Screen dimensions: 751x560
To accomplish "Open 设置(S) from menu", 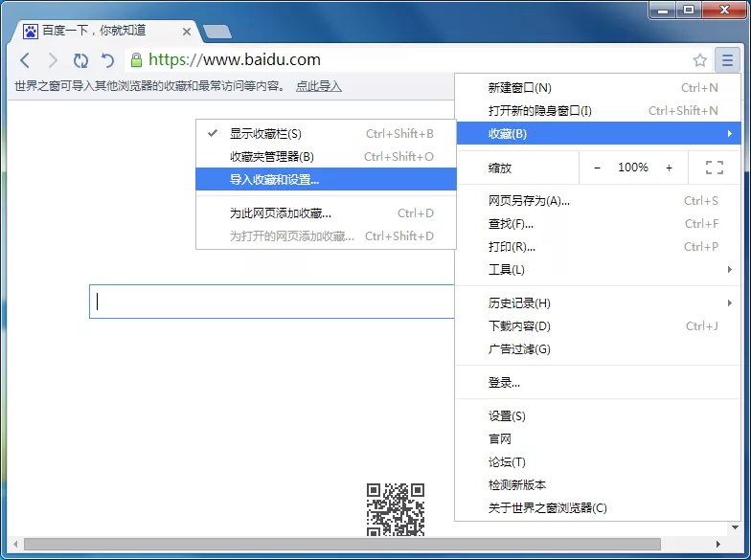I will tap(599, 415).
